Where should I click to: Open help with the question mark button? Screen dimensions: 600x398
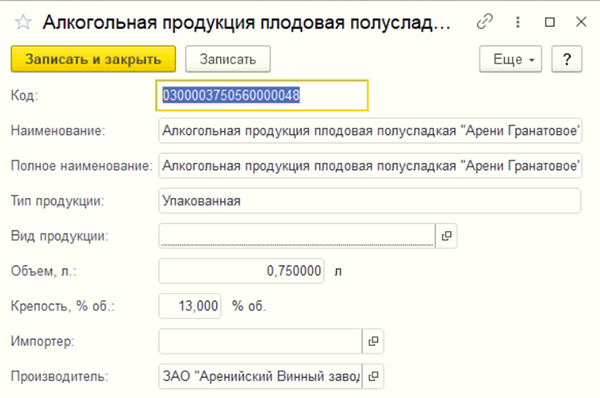[x=567, y=59]
